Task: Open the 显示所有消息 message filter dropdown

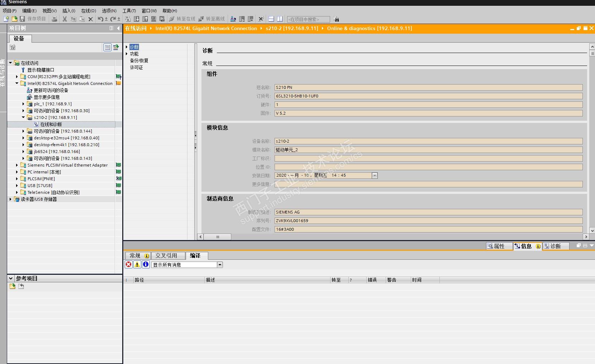Action: pos(220,265)
